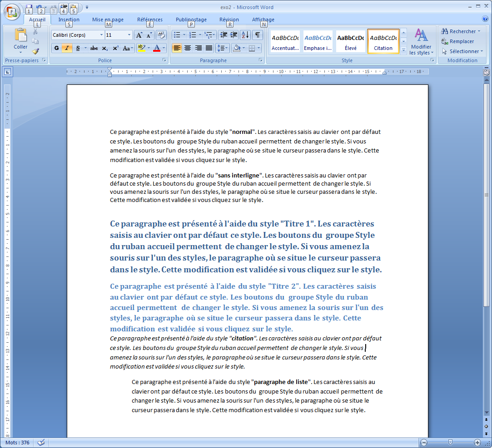Align text to the right

(199, 48)
